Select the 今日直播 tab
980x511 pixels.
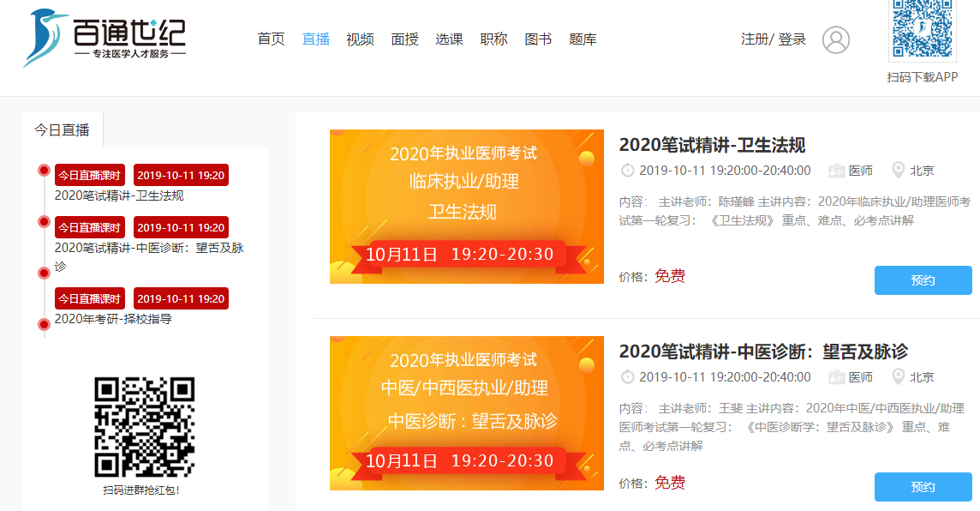(62, 130)
